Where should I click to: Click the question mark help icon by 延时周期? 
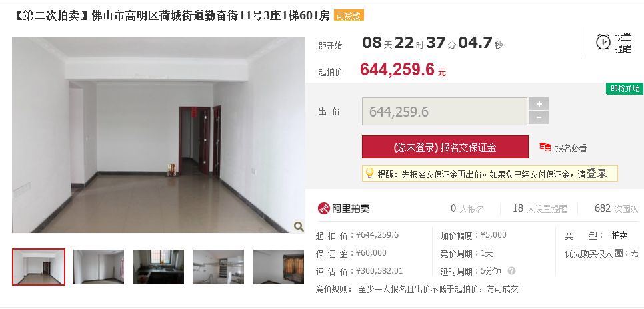coord(511,271)
